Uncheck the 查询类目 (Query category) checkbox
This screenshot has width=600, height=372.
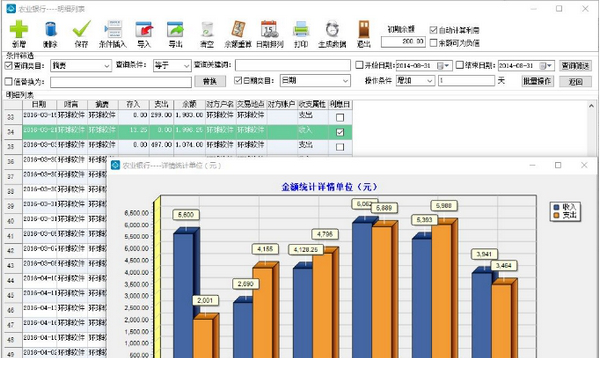click(x=8, y=65)
